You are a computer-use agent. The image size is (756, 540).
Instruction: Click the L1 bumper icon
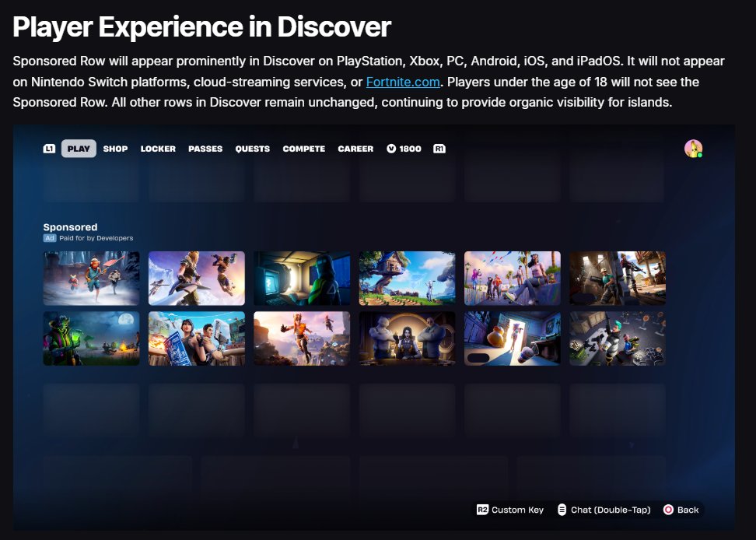click(x=49, y=149)
